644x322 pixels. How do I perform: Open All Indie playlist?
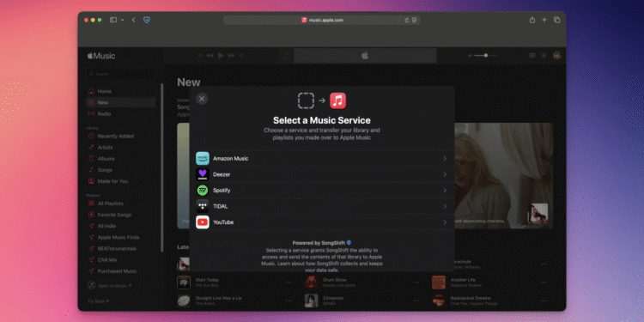[121, 227]
